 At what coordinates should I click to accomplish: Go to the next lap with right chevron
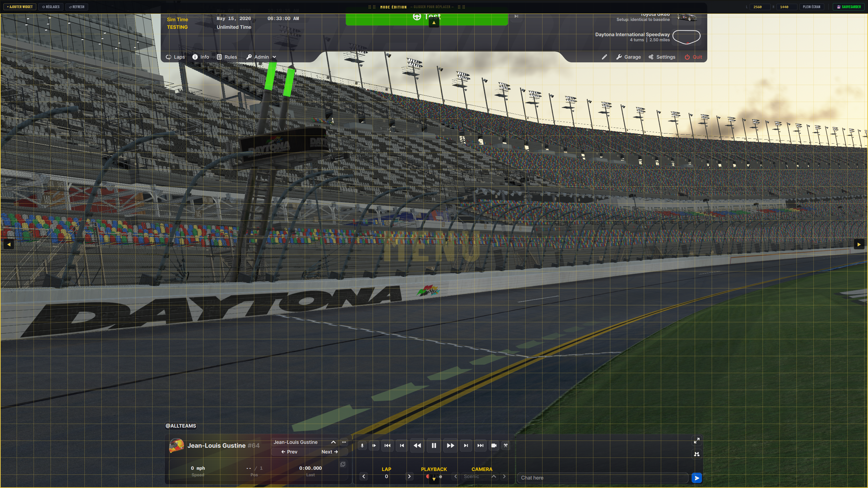pyautogui.click(x=409, y=476)
